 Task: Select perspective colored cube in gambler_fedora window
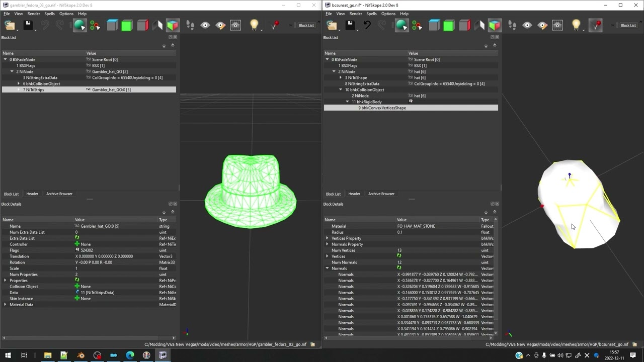click(173, 25)
